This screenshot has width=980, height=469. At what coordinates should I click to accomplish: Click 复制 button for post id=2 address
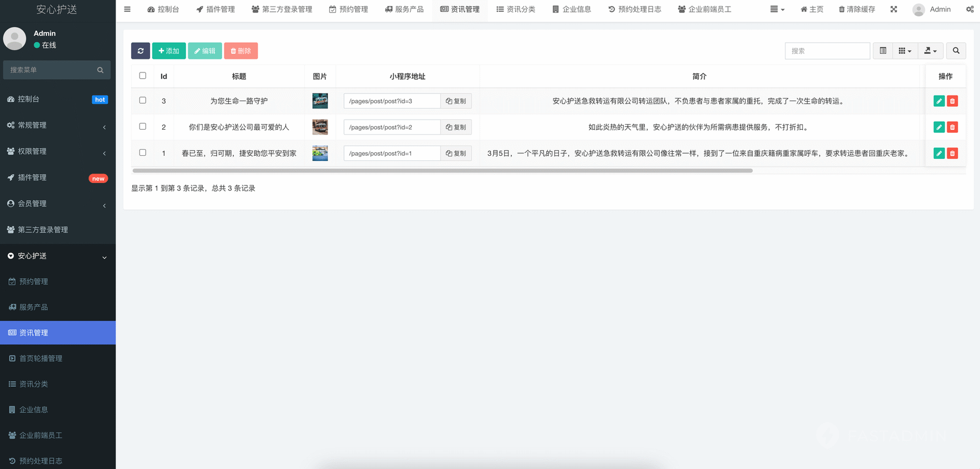(456, 127)
